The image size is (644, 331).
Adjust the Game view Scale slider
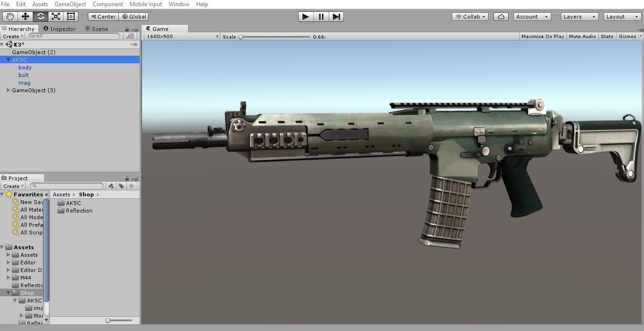click(275, 37)
